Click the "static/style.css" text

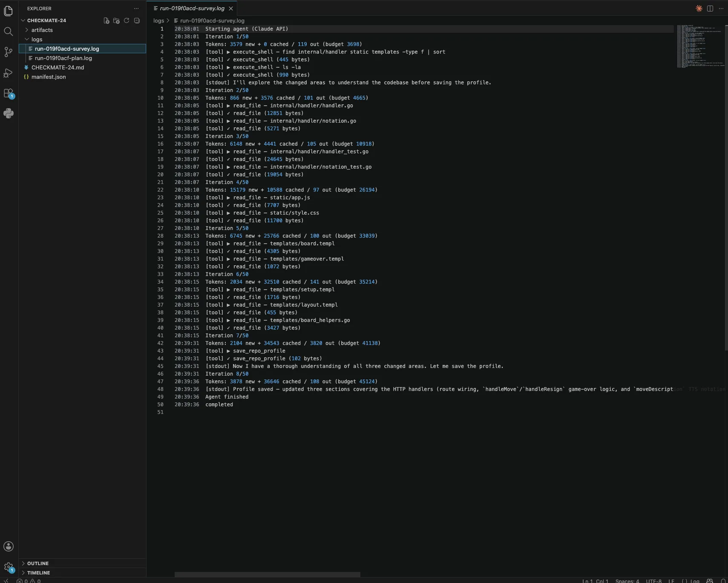294,213
